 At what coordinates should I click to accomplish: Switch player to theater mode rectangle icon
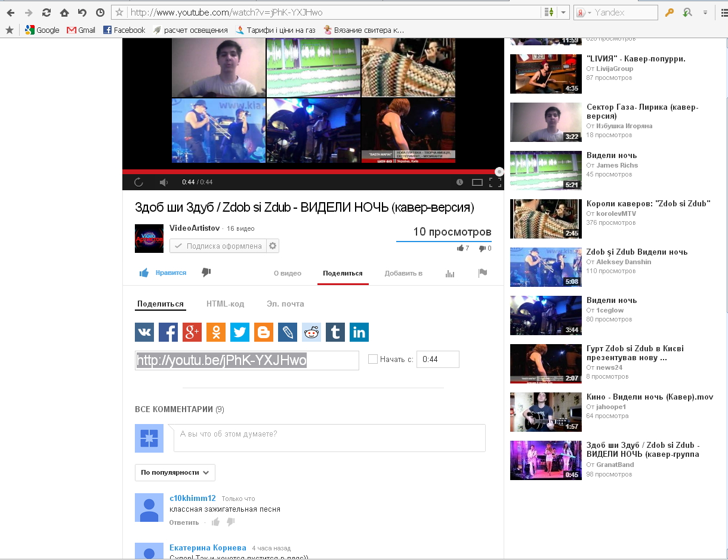coord(477,182)
